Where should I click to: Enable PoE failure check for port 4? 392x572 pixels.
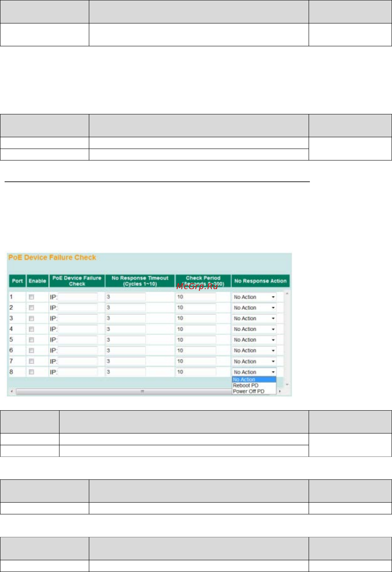tap(31, 329)
